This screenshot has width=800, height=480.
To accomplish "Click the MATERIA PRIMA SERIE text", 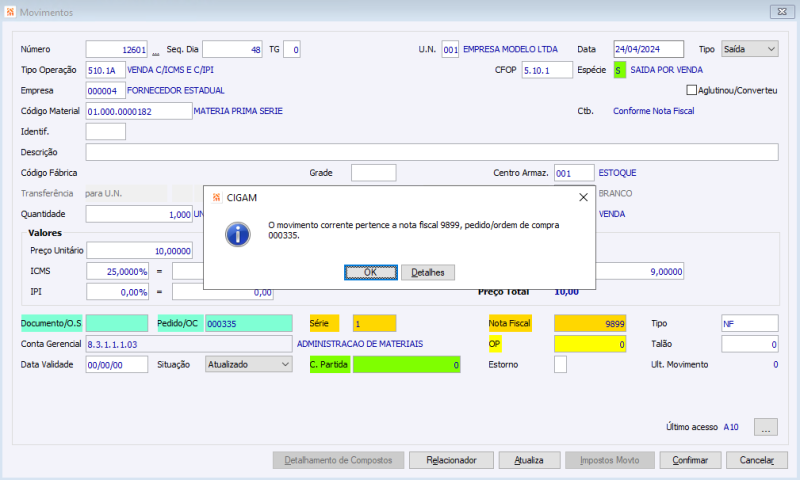I will pos(238,111).
